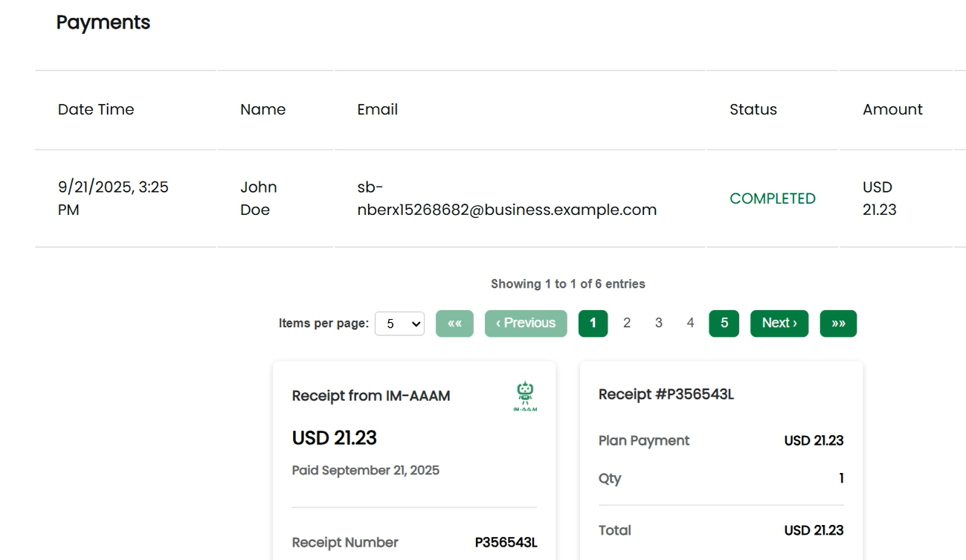Screen dimensions: 966x560
Task: Click the IM-AAAM robot logo icon
Action: (x=525, y=396)
